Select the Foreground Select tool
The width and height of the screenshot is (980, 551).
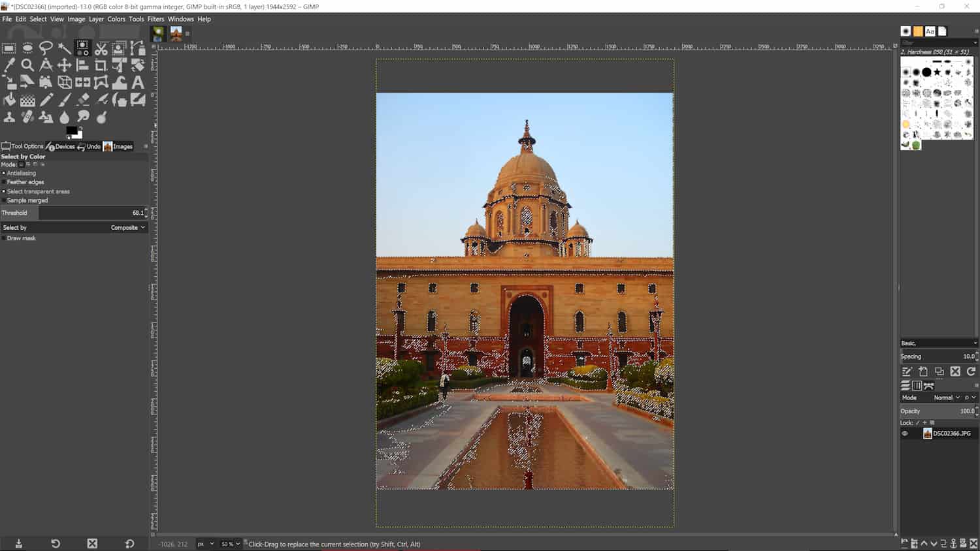tap(119, 48)
